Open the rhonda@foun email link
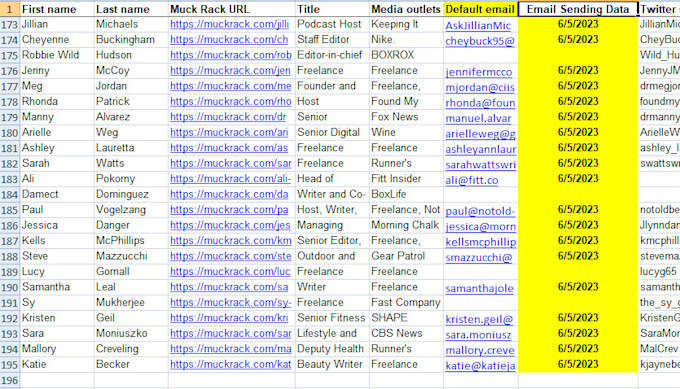Image resolution: width=680 pixels, height=389 pixels. pos(481,103)
